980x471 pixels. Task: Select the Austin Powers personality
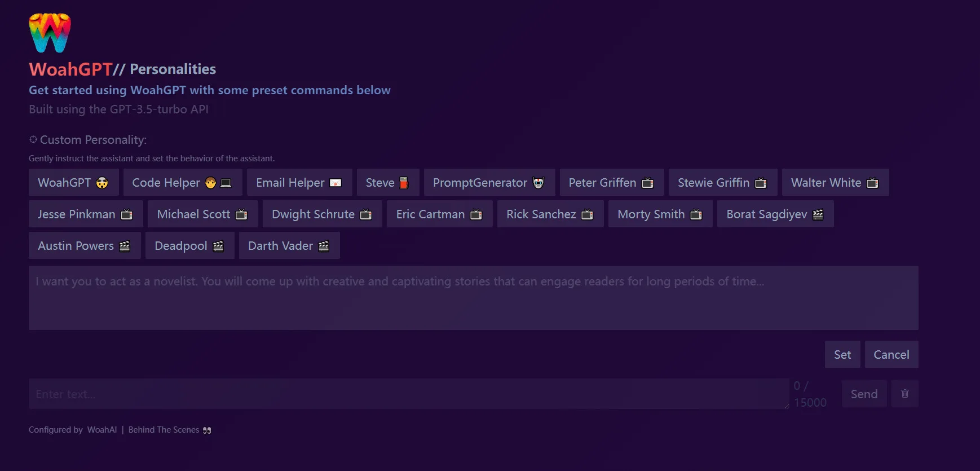click(x=85, y=245)
